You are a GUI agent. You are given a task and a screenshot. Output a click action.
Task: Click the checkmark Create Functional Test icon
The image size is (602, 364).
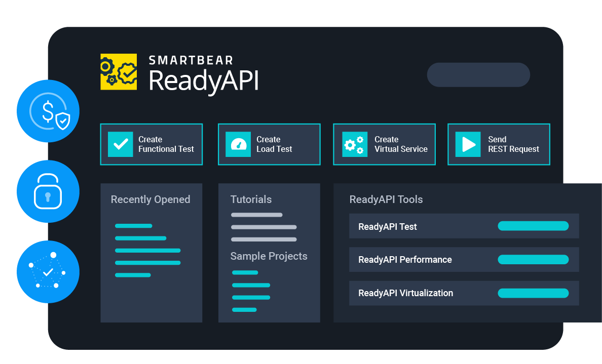(120, 144)
